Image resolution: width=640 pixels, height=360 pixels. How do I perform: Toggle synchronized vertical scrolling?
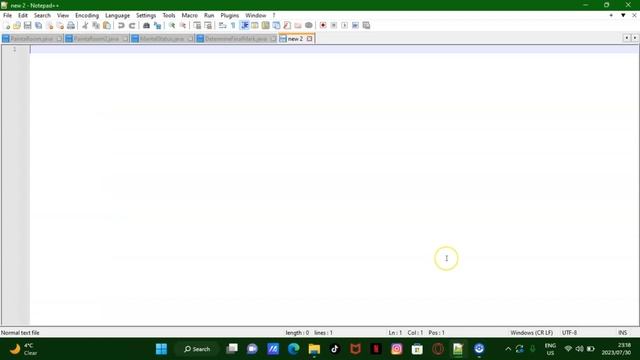pyautogui.click(x=197, y=25)
